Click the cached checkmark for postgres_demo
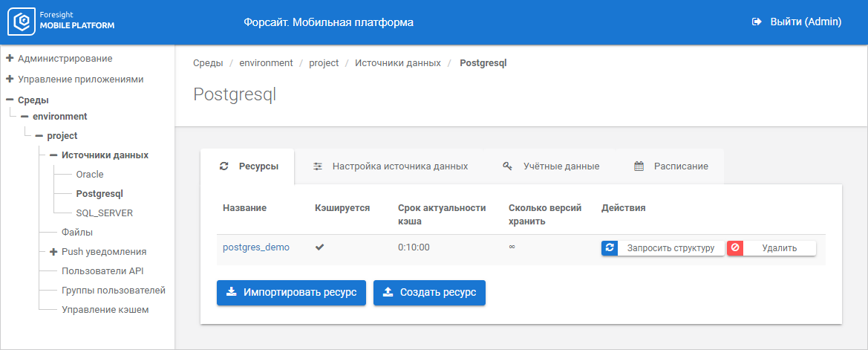This screenshot has width=868, height=350. pyautogui.click(x=320, y=247)
